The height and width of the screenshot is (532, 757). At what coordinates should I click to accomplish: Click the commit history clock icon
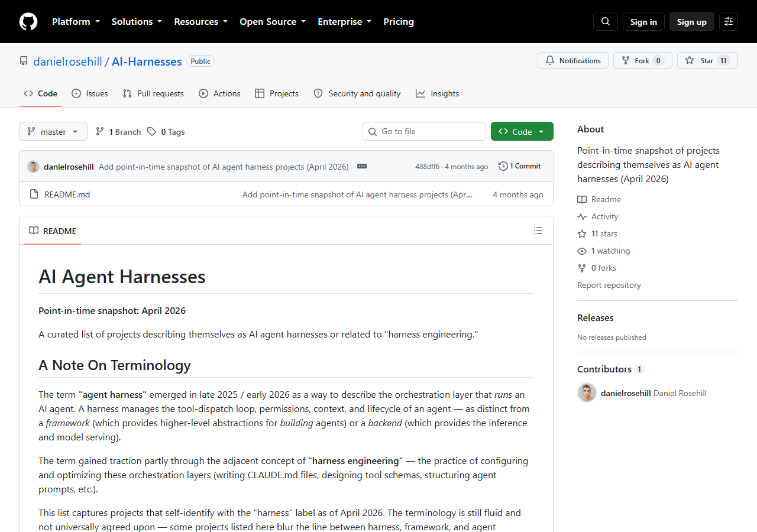coord(503,166)
